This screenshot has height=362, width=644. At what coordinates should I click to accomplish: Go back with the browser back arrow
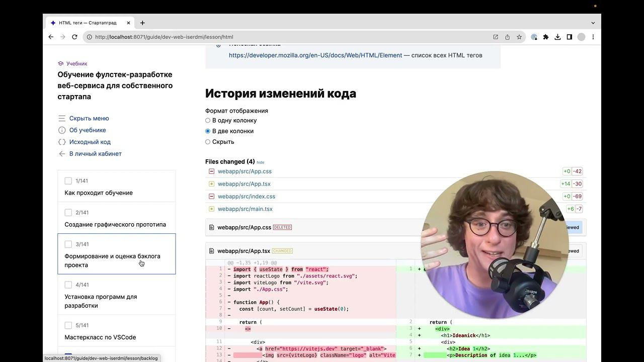51,37
